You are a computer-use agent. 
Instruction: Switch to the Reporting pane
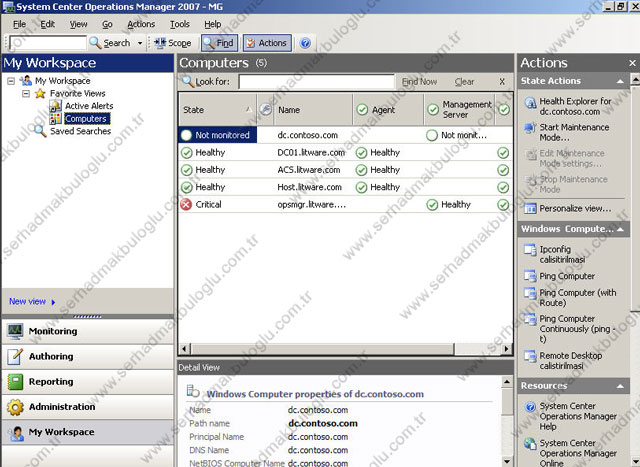pyautogui.click(x=87, y=382)
